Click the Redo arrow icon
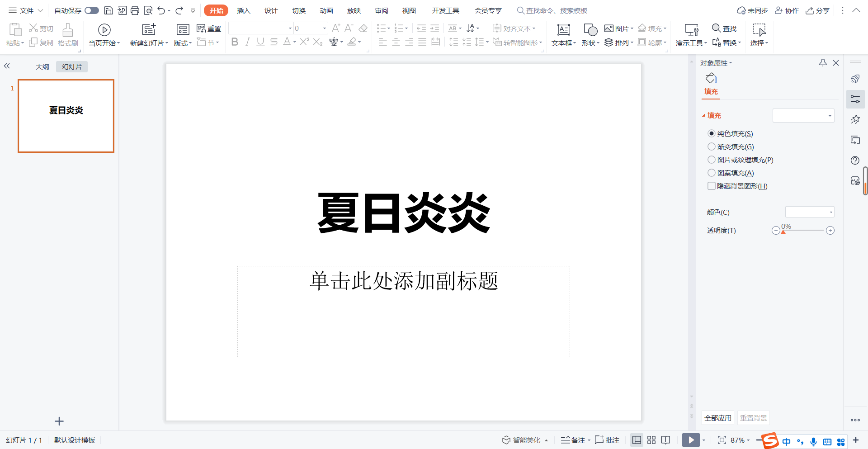Screen dimensions: 868x449 point(179,10)
